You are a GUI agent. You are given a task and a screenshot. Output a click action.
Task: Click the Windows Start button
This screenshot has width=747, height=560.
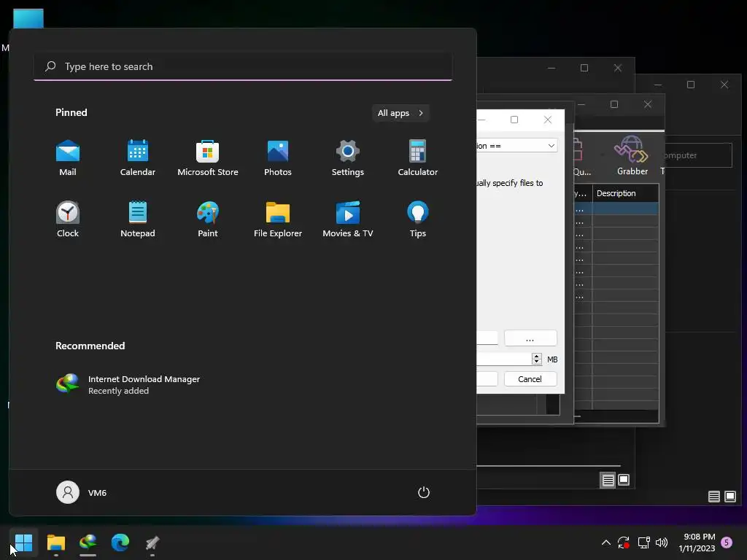23,542
